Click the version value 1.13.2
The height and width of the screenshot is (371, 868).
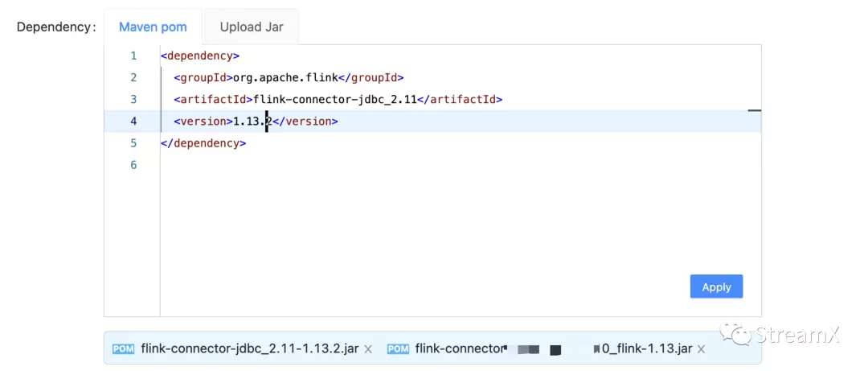coord(251,122)
